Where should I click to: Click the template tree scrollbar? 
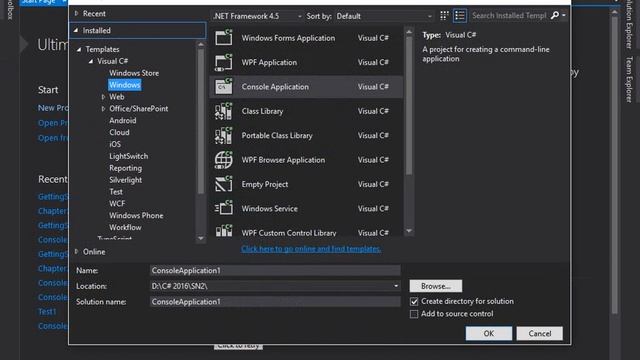[x=201, y=121]
